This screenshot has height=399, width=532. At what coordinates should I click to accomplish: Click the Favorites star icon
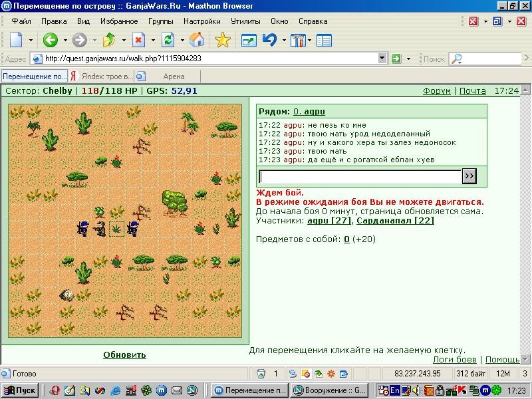[223, 41]
